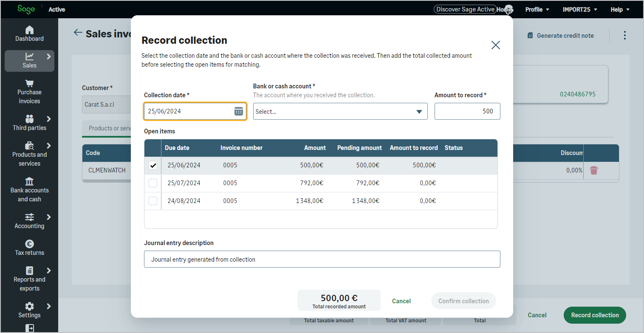Image resolution: width=644 pixels, height=333 pixels.
Task: Click the Pending amount column header
Action: 359,148
